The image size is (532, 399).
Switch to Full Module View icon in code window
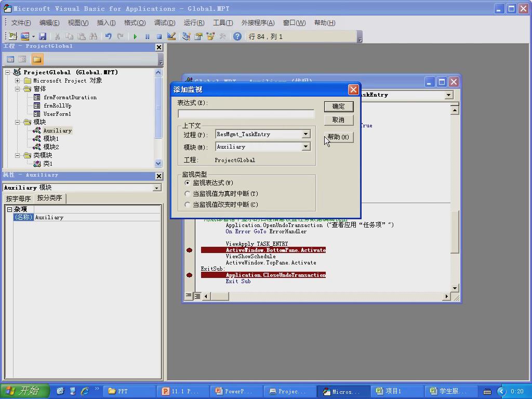197,296
